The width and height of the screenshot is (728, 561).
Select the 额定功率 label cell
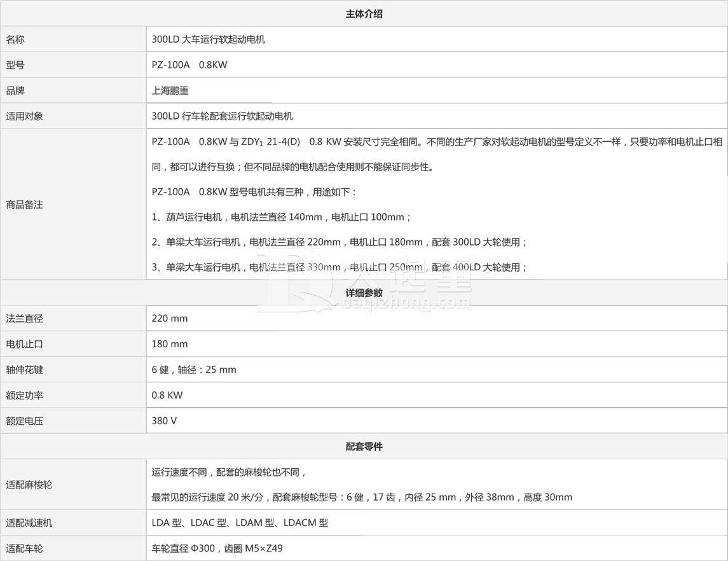(73, 395)
